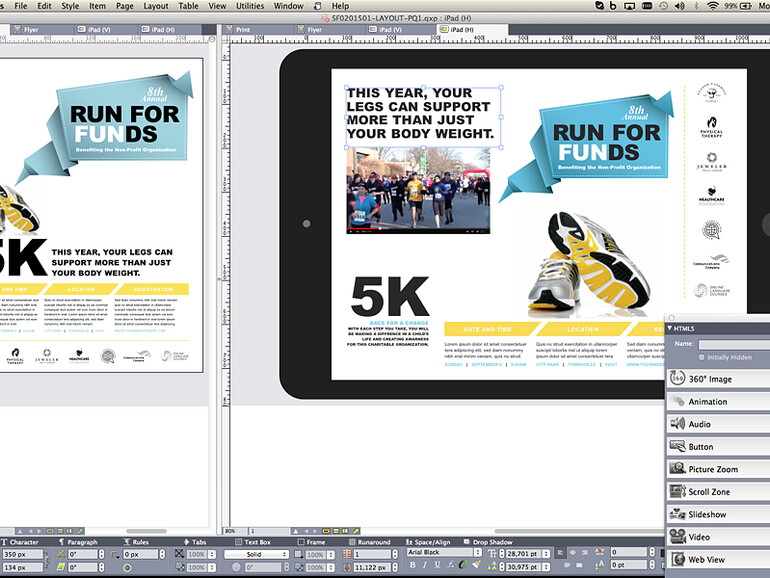Enable the Initially Hidden checkbox
Viewport: 770px width, 578px height.
pyautogui.click(x=701, y=357)
